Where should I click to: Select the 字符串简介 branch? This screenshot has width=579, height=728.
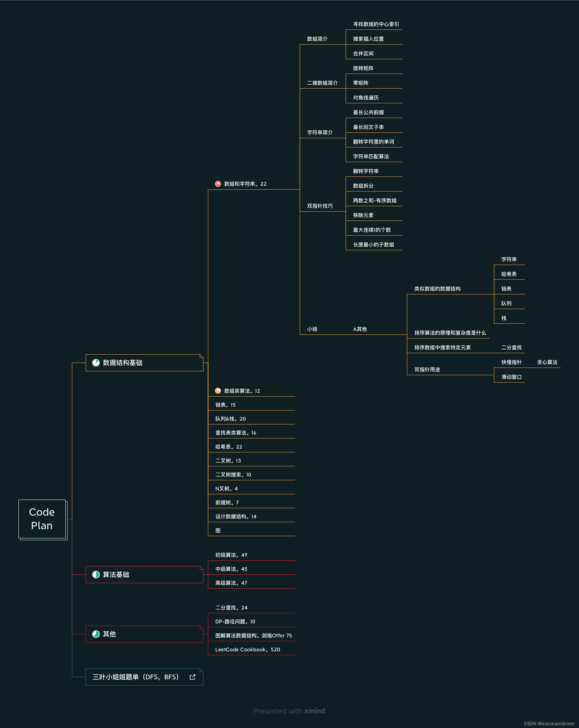click(320, 132)
